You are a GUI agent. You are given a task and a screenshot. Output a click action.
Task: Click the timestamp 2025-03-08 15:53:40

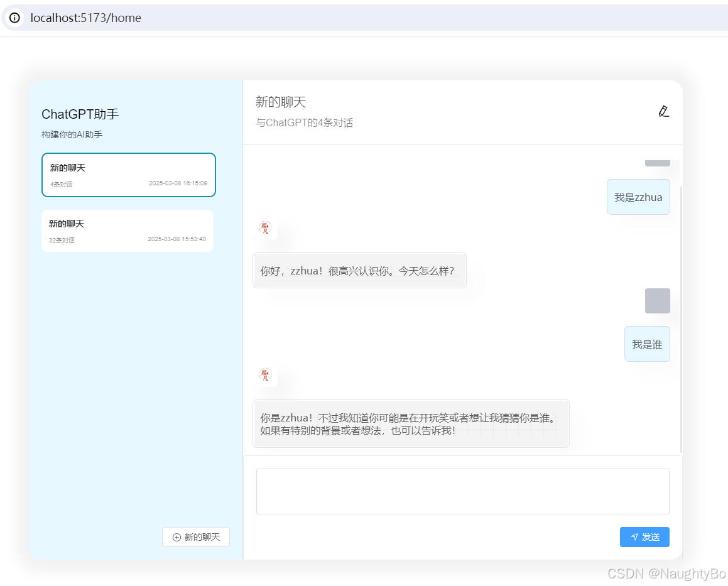coord(177,239)
